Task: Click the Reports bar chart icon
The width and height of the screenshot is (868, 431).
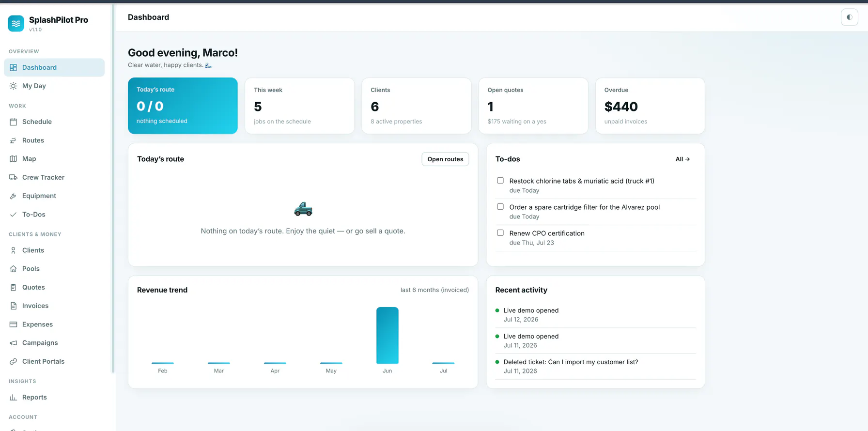Action: [x=13, y=397]
